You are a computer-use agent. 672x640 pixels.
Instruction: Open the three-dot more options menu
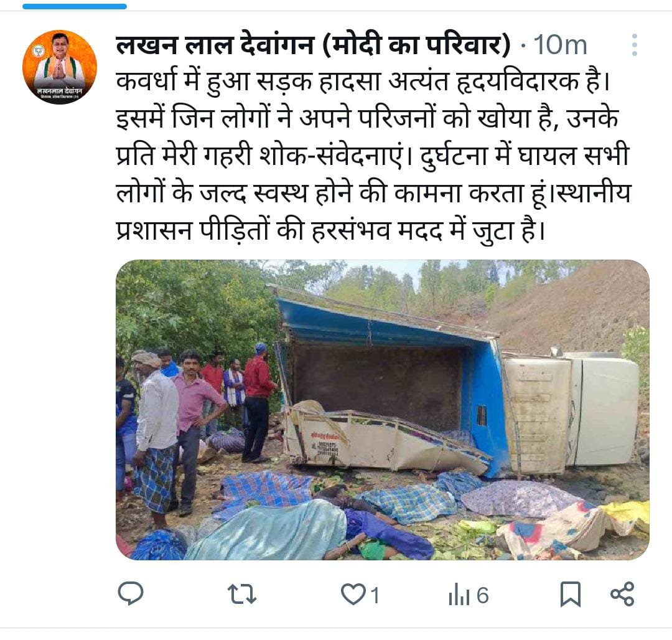tap(634, 45)
